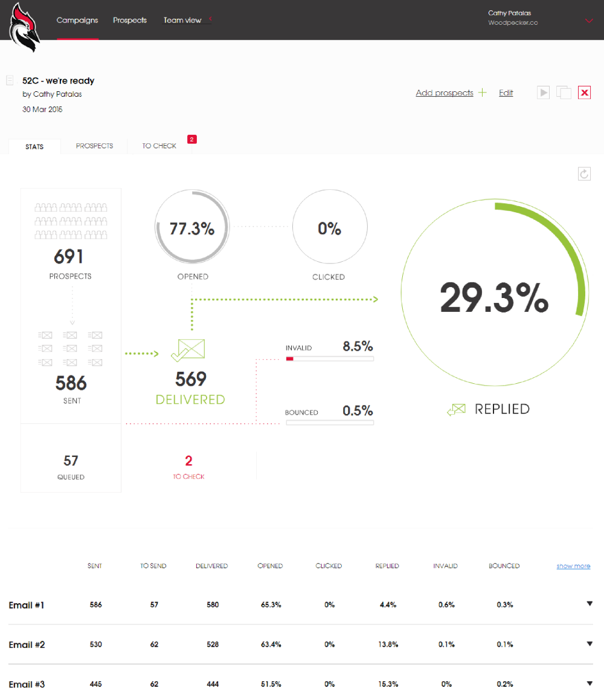604x700 pixels.
Task: Open the user account dropdown arrow
Action: (589, 21)
